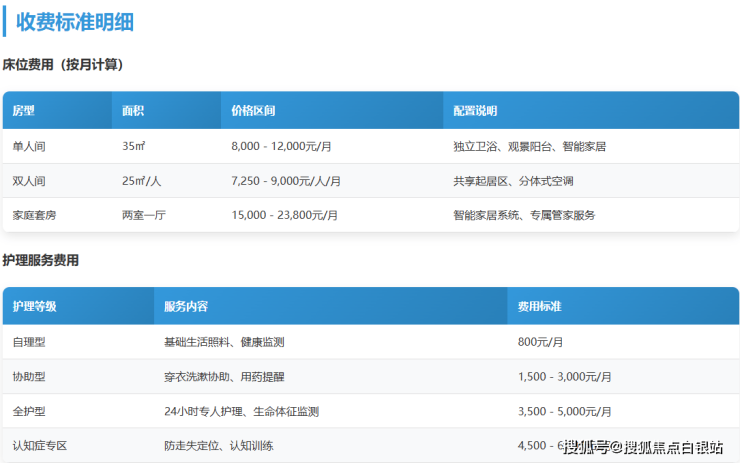740x463 pixels.
Task: Click the 配置说明 column header
Action: click(x=475, y=111)
